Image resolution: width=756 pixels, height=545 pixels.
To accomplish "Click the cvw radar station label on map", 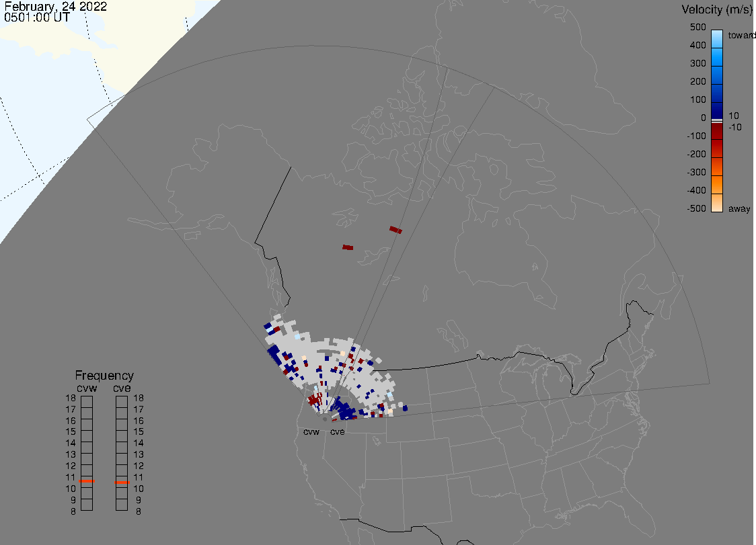I will pyautogui.click(x=311, y=431).
